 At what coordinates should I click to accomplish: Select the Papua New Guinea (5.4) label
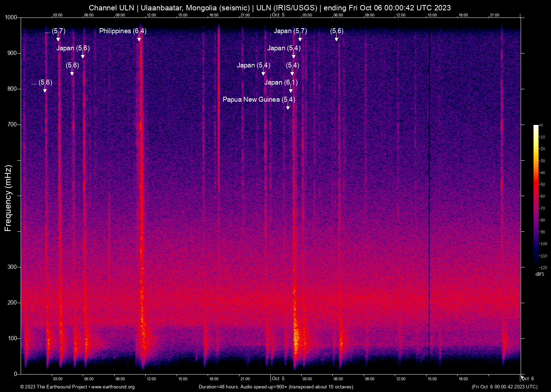(259, 99)
